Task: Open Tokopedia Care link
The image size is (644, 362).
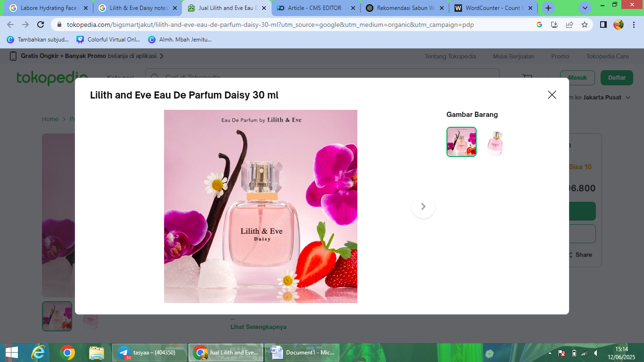Action: [x=608, y=56]
